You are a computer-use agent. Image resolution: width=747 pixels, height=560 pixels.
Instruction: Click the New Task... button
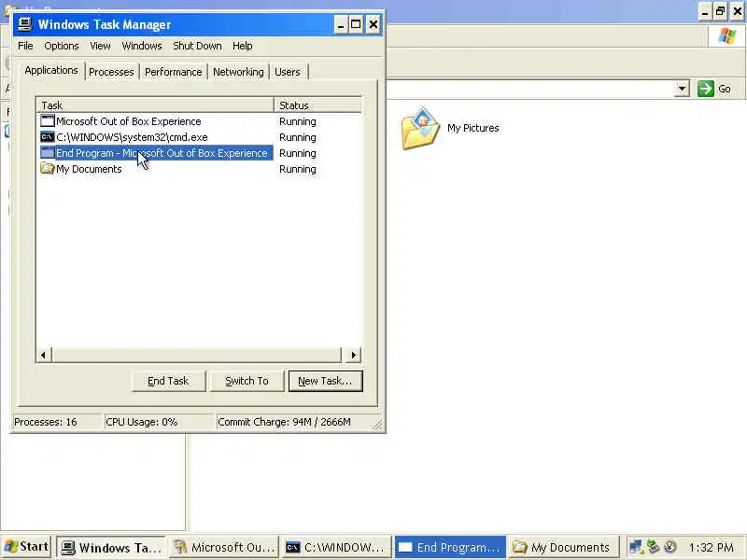pos(325,381)
